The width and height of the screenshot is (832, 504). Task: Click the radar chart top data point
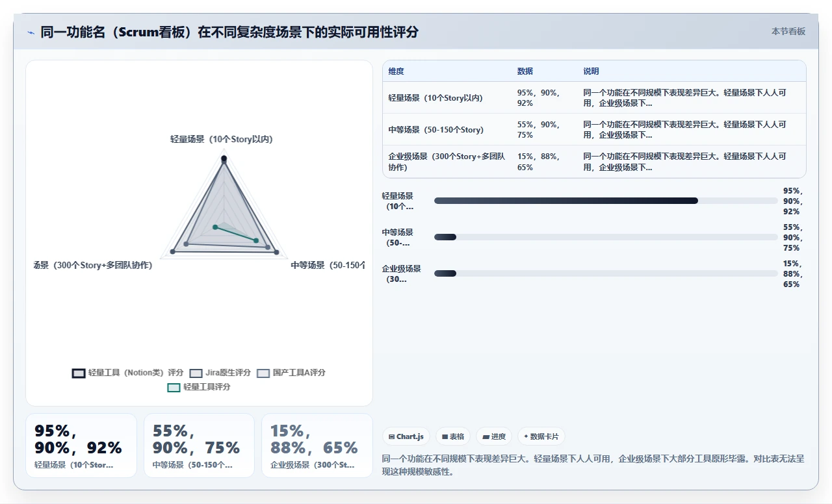(x=224, y=158)
